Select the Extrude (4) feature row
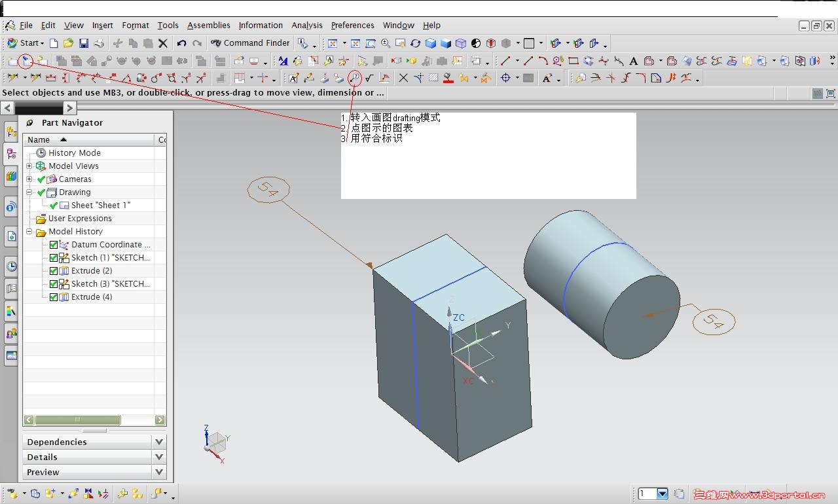Screen dimensions: 838x504 92,297
